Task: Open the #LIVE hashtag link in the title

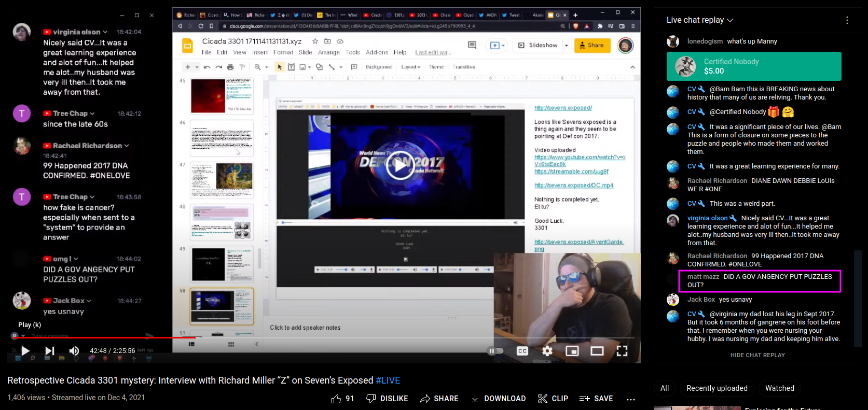Action: click(388, 380)
